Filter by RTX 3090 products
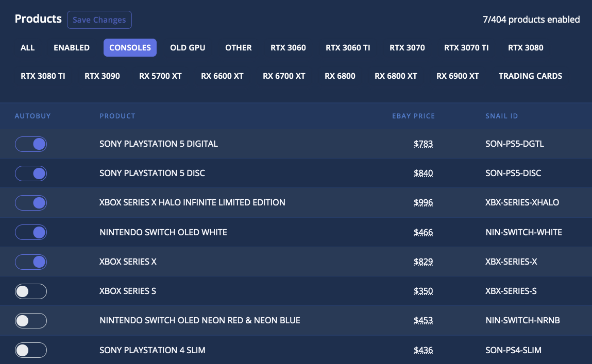Image resolution: width=592 pixels, height=364 pixels. (102, 76)
